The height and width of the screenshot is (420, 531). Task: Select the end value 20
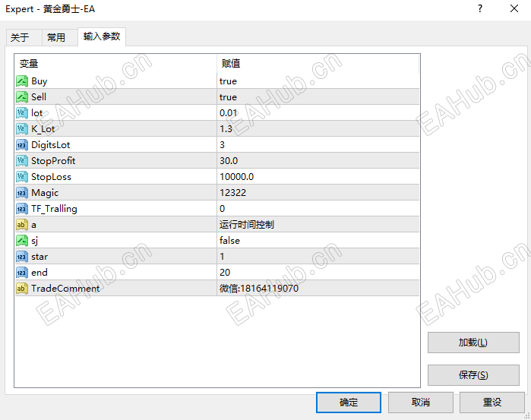click(x=225, y=273)
